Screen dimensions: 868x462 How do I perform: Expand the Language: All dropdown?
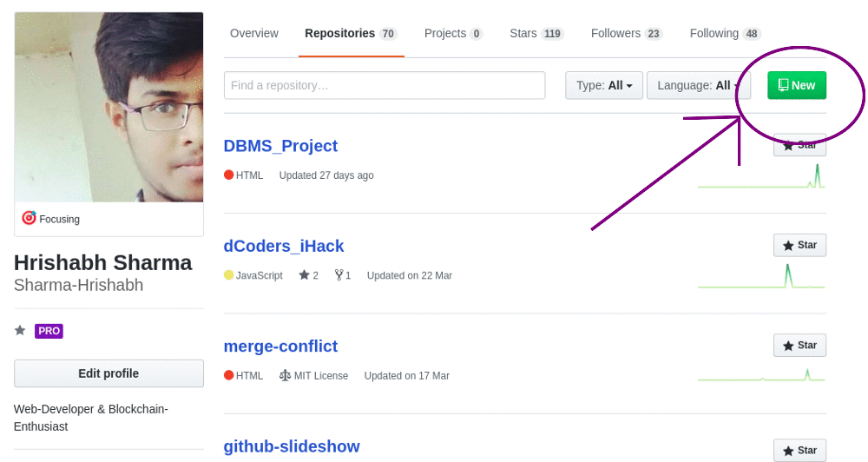coord(699,85)
